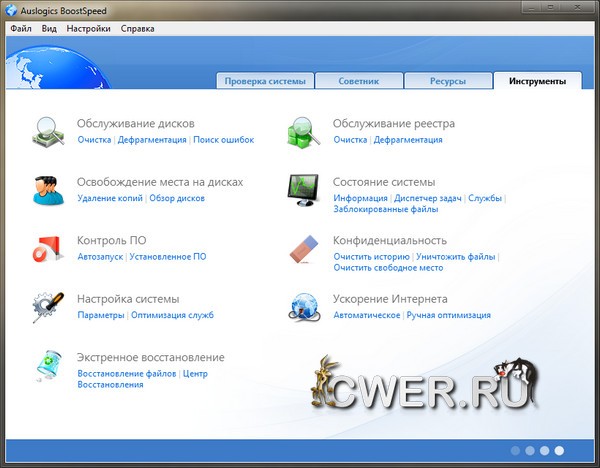Click the Registry Maintenance green cubes icon
Image resolution: width=600 pixels, height=468 pixels.
coord(303,131)
